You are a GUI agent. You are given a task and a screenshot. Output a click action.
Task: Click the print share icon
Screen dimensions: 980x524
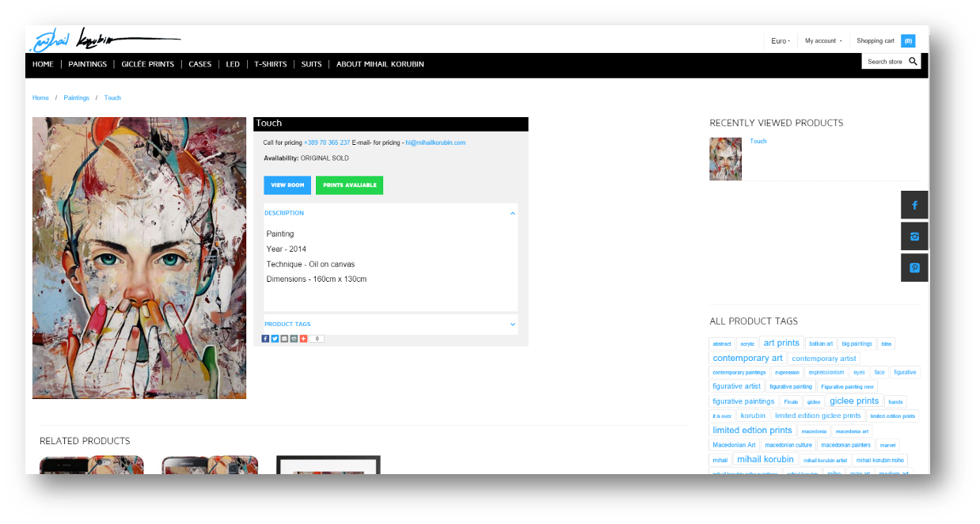pos(294,339)
